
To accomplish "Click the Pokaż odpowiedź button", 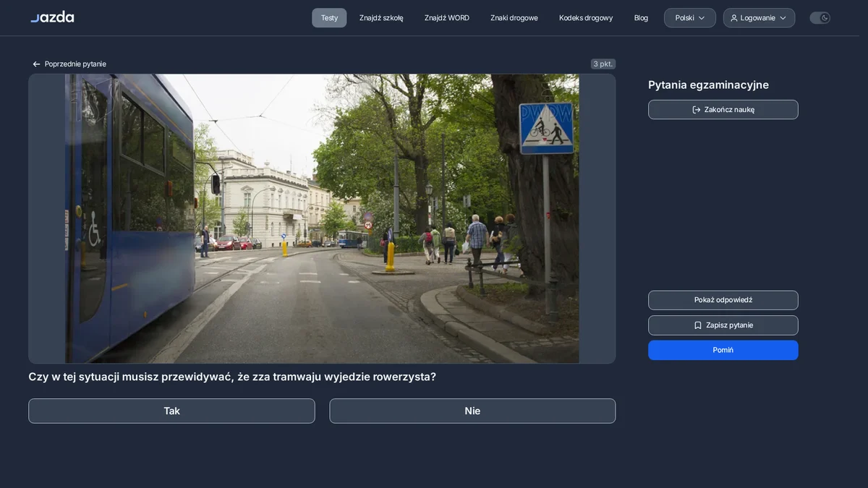I will (x=723, y=300).
